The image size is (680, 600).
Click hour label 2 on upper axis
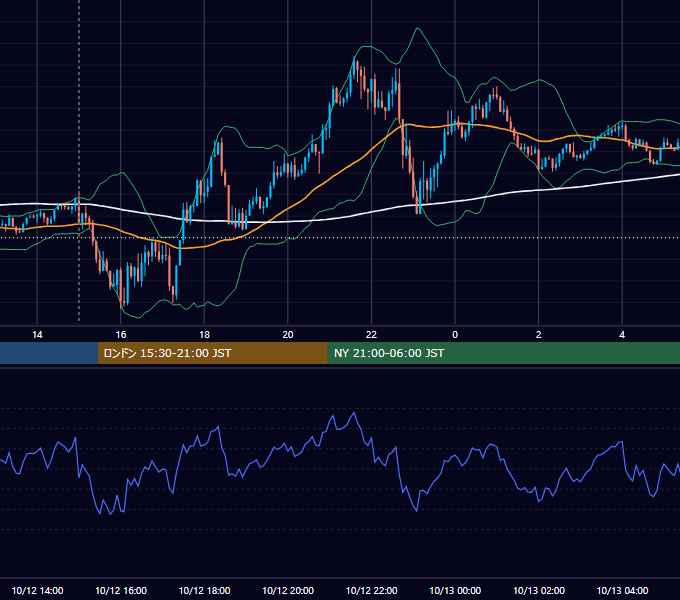click(x=539, y=334)
